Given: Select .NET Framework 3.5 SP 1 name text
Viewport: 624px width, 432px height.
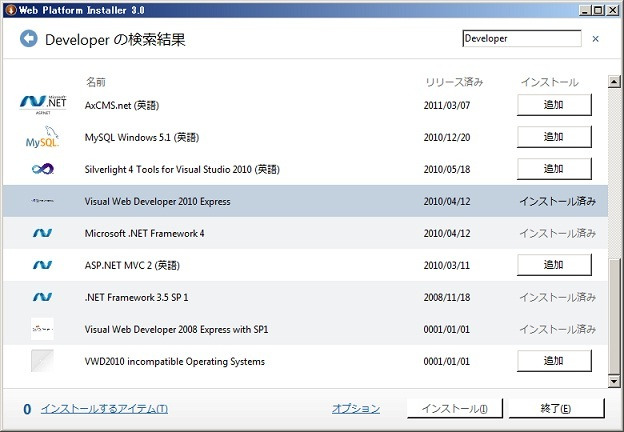Looking at the screenshot, I should click(136, 298).
